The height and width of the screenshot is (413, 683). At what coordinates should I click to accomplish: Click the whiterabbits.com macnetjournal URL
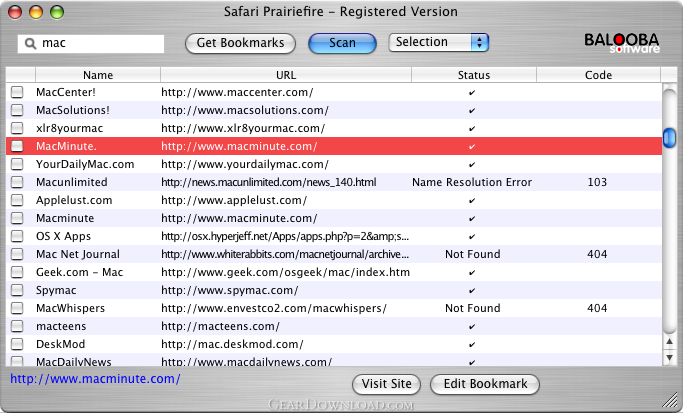click(x=285, y=254)
